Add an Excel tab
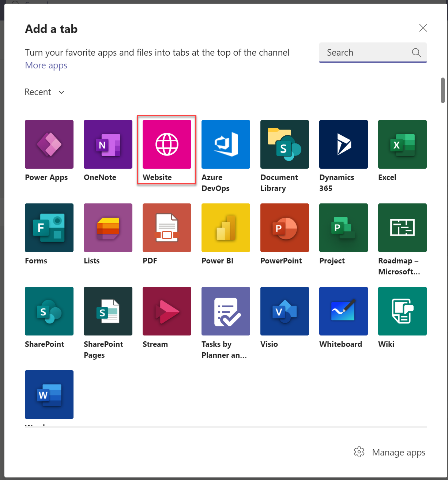The width and height of the screenshot is (448, 480). [x=402, y=145]
